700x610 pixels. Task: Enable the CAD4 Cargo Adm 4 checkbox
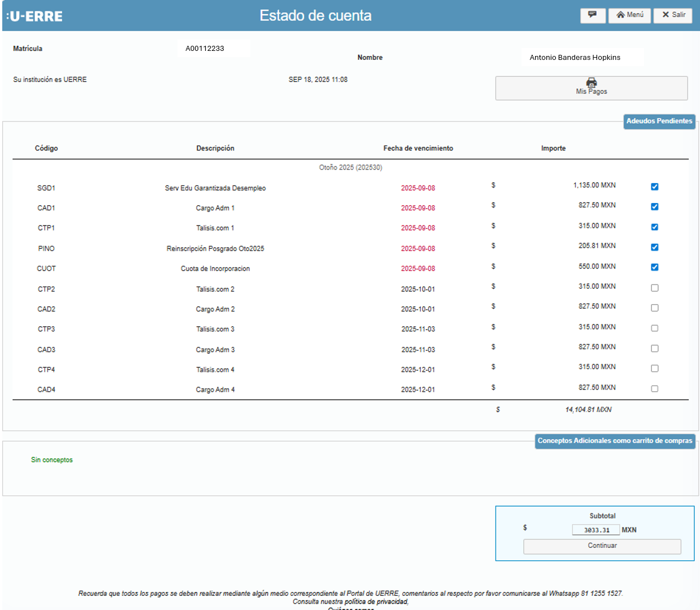pos(654,389)
